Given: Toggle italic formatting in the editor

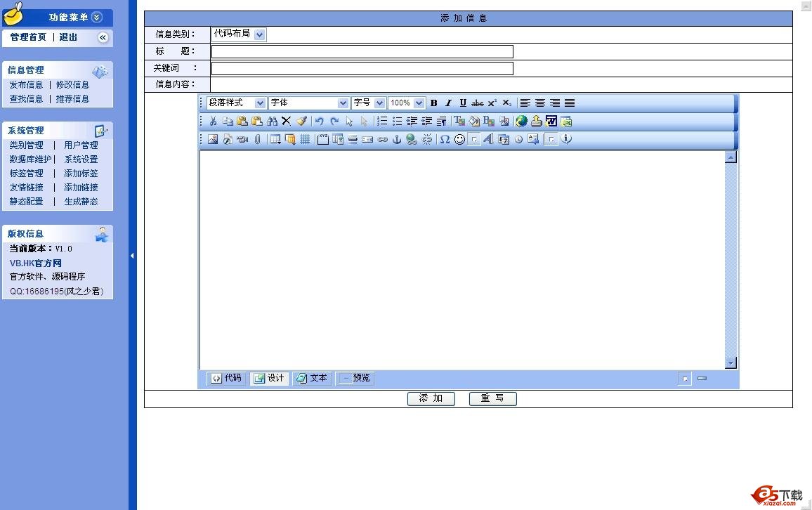Looking at the screenshot, I should click(448, 103).
